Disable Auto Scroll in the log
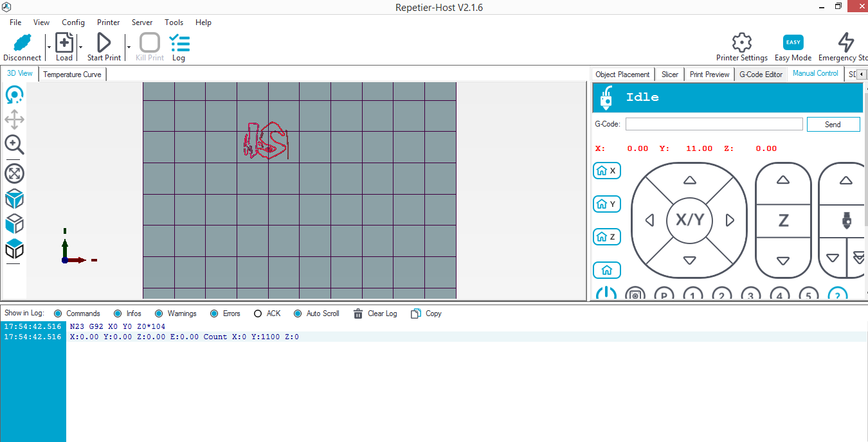The width and height of the screenshot is (868, 442). [x=296, y=313]
